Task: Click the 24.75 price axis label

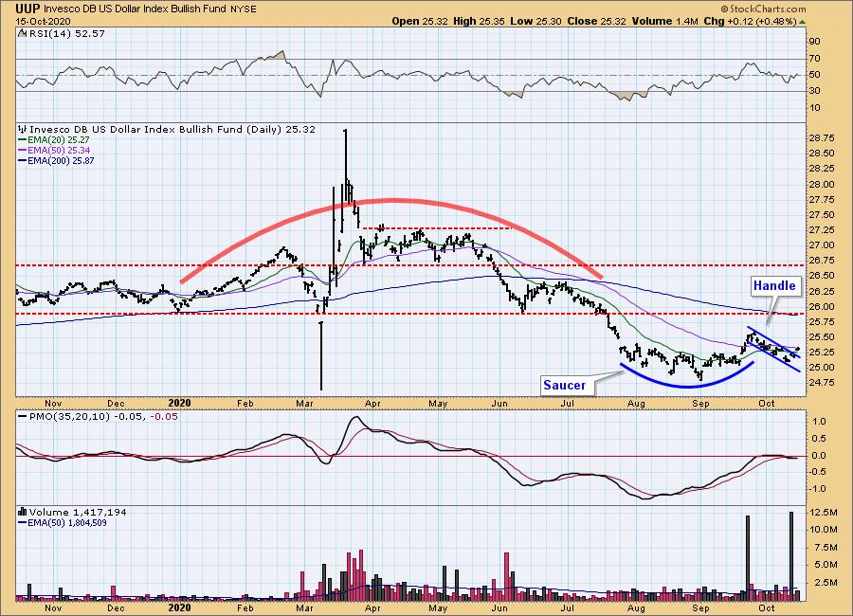Action: point(822,383)
